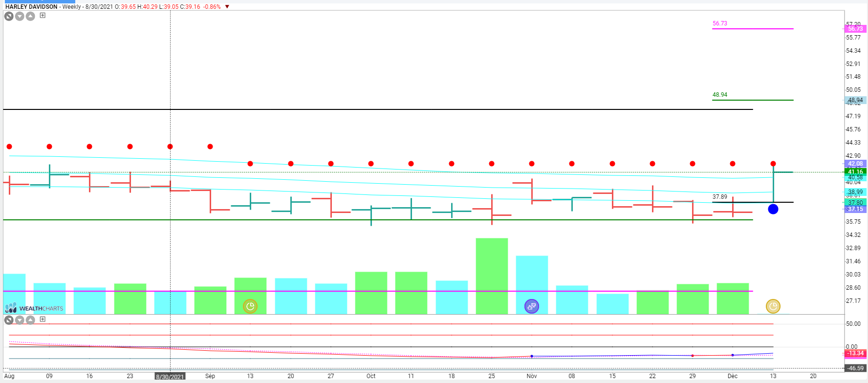Select the red dot above the Dec 13 bar
This screenshot has width=868, height=383.
(773, 164)
